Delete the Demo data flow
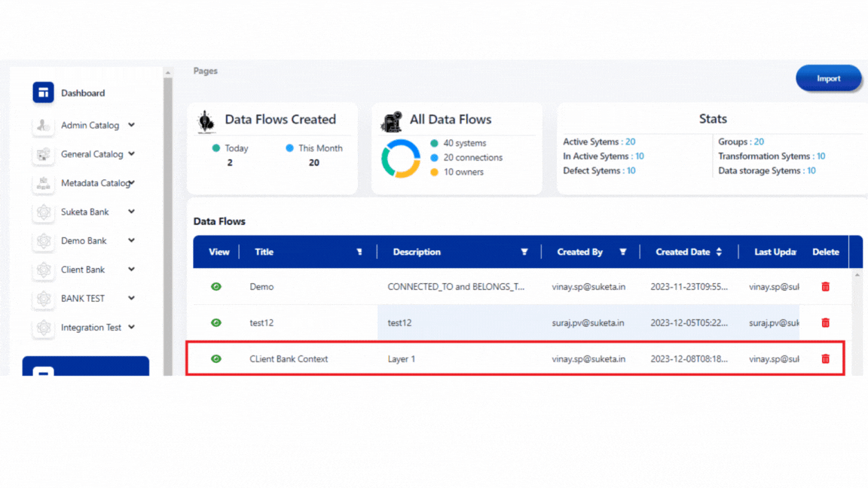The height and width of the screenshot is (488, 868). click(x=825, y=287)
